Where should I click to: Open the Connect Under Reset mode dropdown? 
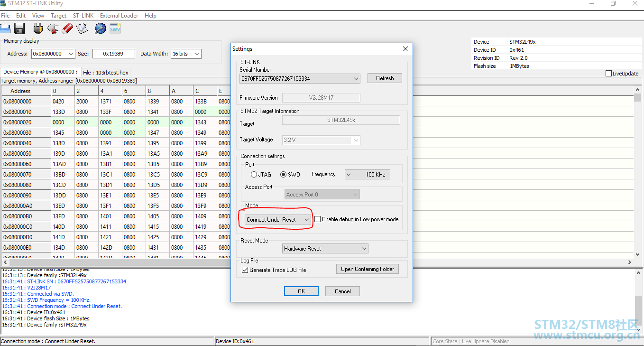[278, 220]
